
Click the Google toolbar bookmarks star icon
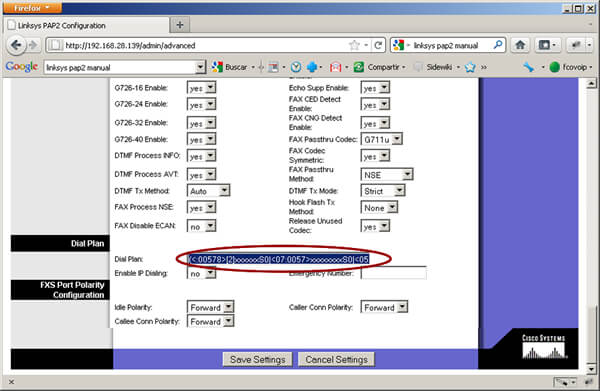click(x=470, y=67)
